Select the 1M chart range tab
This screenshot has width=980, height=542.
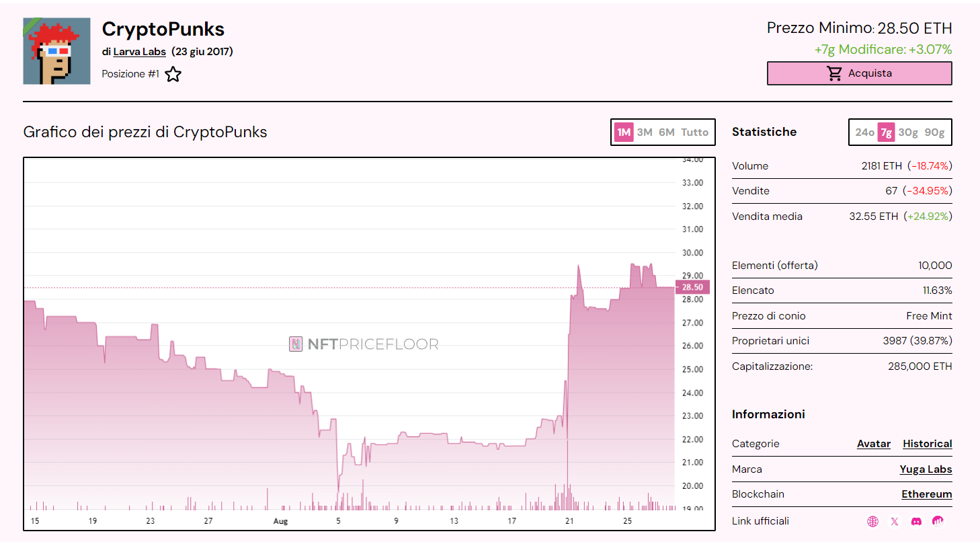tap(624, 132)
